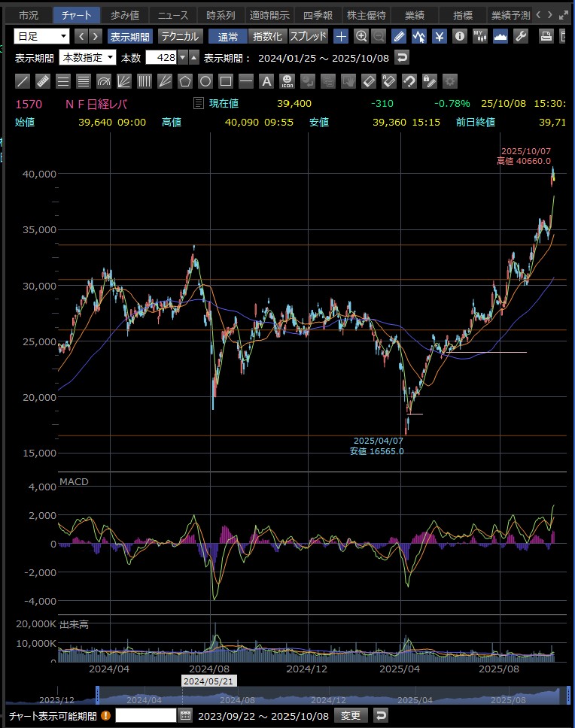Screen dimensions: 575x728
Task: Click the print chart icon
Action: pyautogui.click(x=547, y=36)
